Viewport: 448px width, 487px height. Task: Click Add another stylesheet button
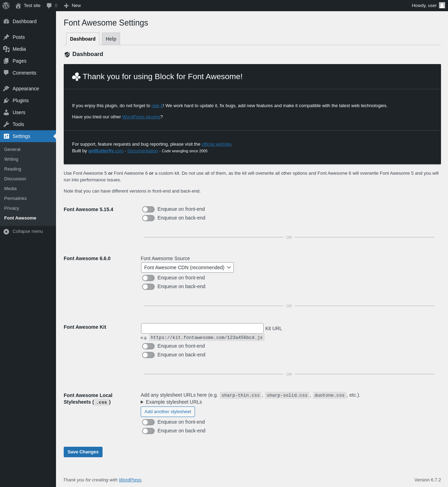168,412
